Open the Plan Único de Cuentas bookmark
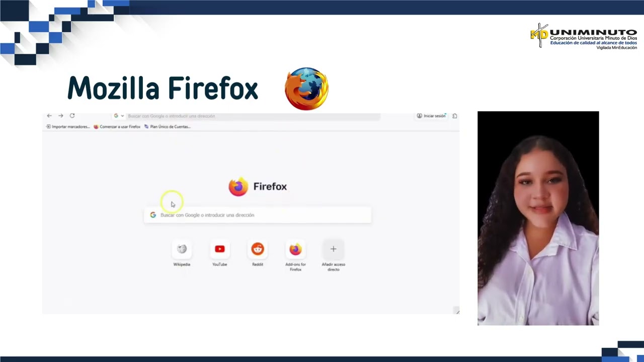Viewport: 644px width, 362px height. (x=167, y=127)
